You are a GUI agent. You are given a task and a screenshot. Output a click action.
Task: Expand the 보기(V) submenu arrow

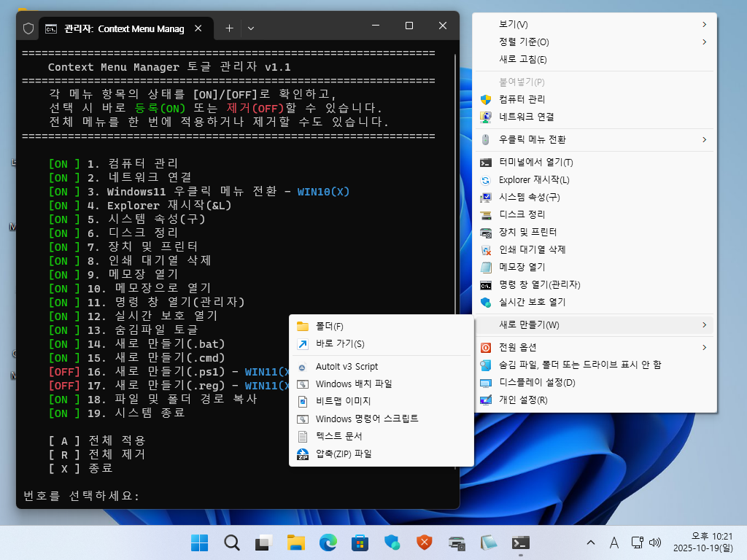click(x=704, y=24)
